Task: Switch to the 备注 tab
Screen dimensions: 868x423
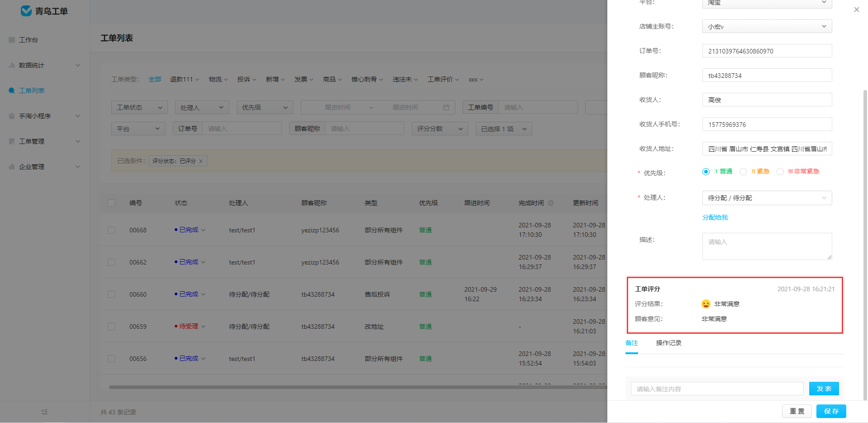Action: click(632, 343)
